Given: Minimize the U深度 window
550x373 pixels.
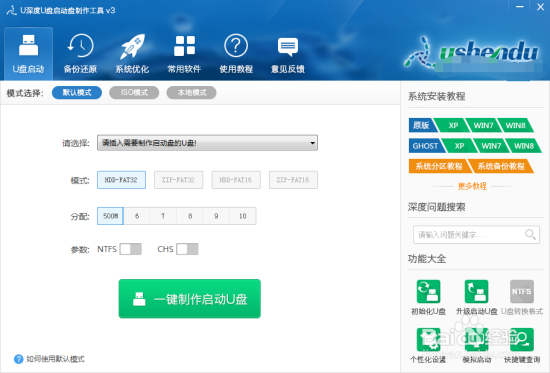Looking at the screenshot, I should click(520, 7).
